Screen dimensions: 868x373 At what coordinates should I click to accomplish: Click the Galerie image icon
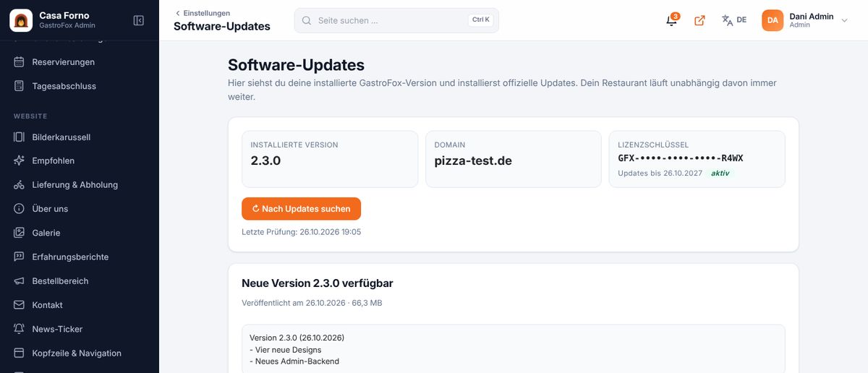[x=19, y=233]
